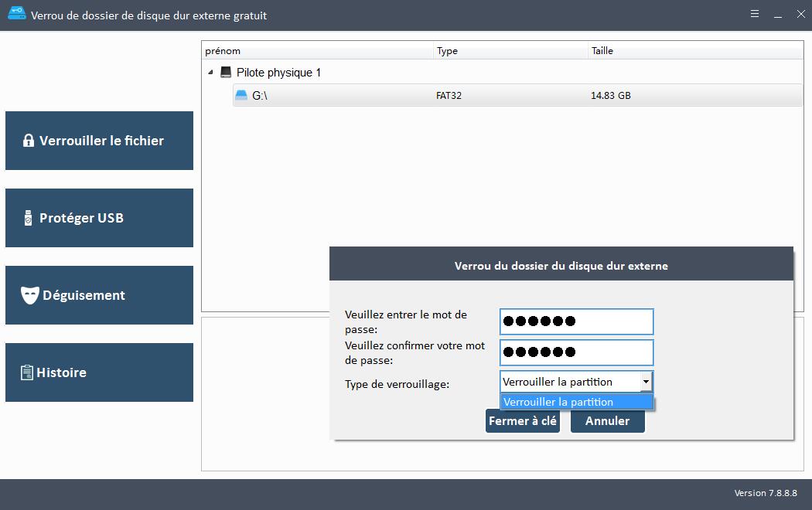The image size is (812, 510).
Task: Click the Veuillez confirmer votre mot de passe label
Action: click(415, 353)
